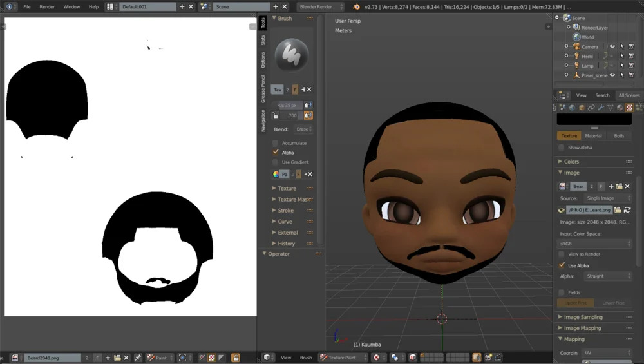Open the Texture properties tab icon
Screen dimensions: 644x364
click(x=629, y=108)
